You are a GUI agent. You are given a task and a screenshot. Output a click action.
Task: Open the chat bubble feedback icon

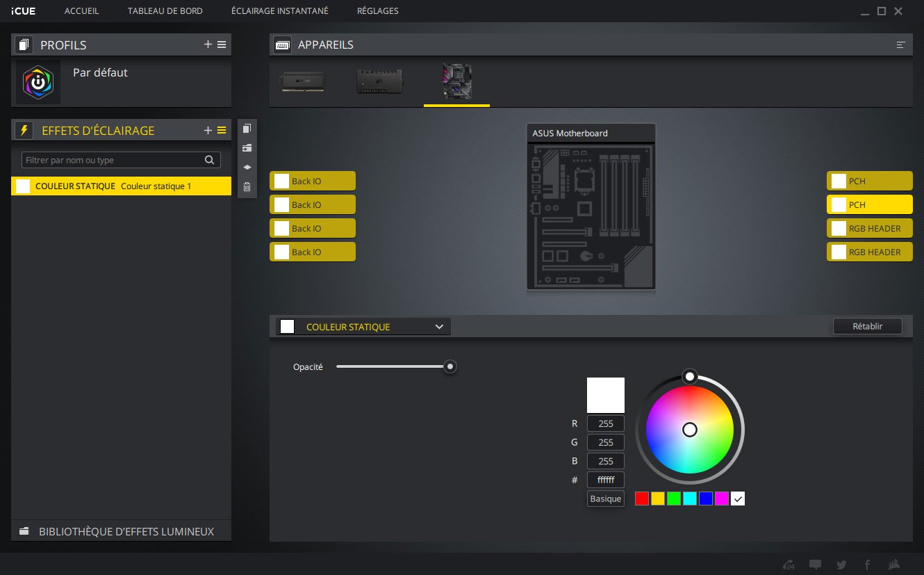click(x=816, y=565)
